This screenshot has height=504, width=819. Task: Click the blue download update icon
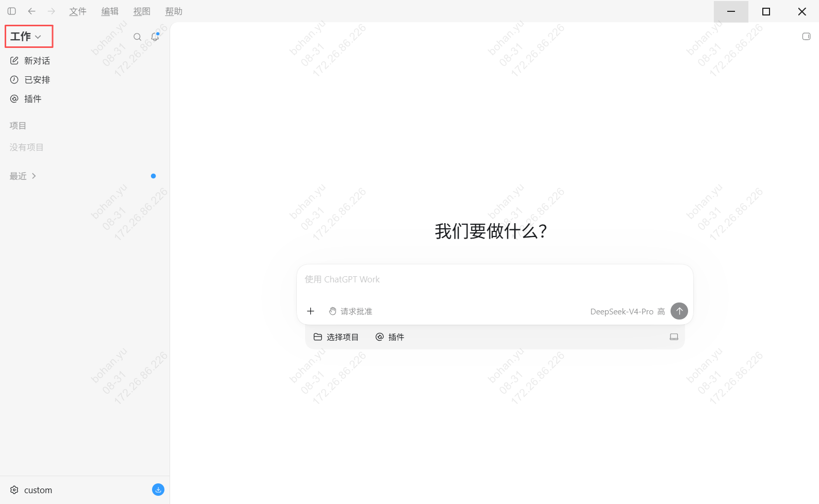(158, 490)
